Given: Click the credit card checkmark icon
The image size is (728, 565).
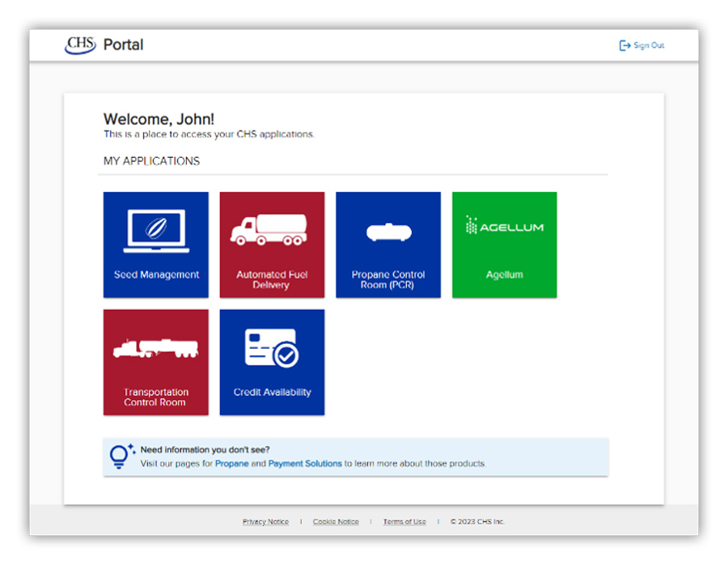Looking at the screenshot, I should 272,349.
